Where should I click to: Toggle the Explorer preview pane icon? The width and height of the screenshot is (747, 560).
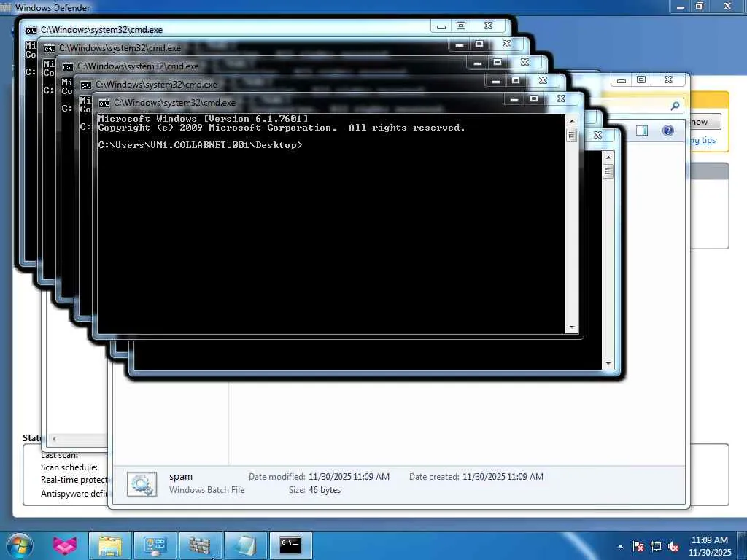click(642, 131)
